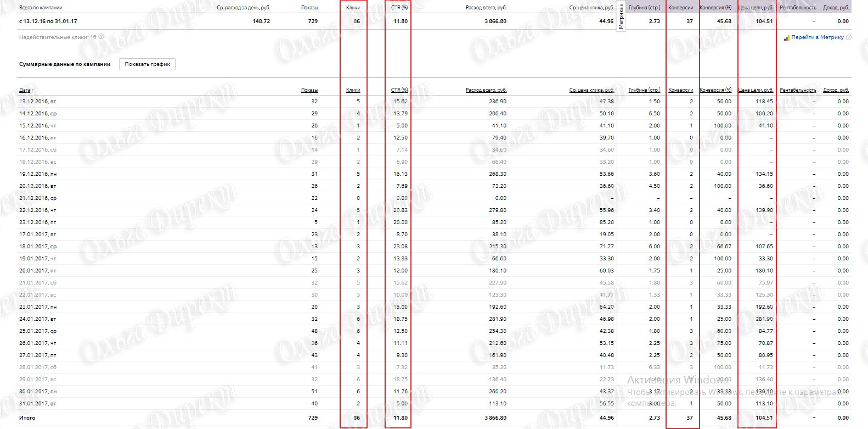Screen dimensions: 868x429
Task: Select the date 16.12.2016, пт row
Action: tap(434, 138)
